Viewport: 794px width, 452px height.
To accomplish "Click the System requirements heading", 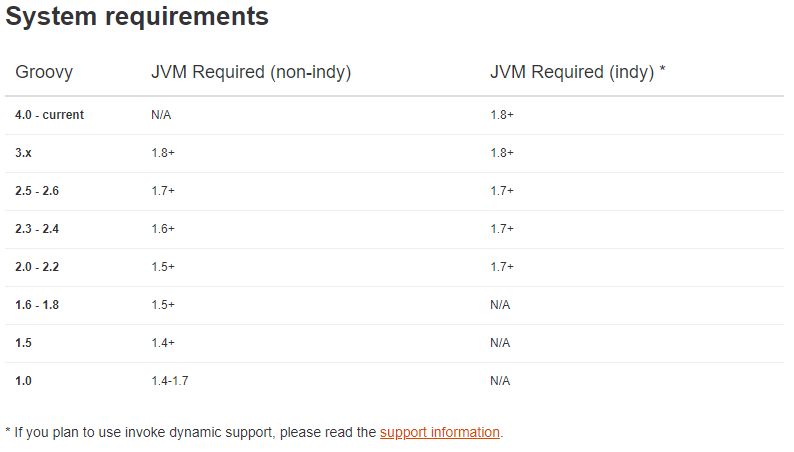I will [x=137, y=17].
